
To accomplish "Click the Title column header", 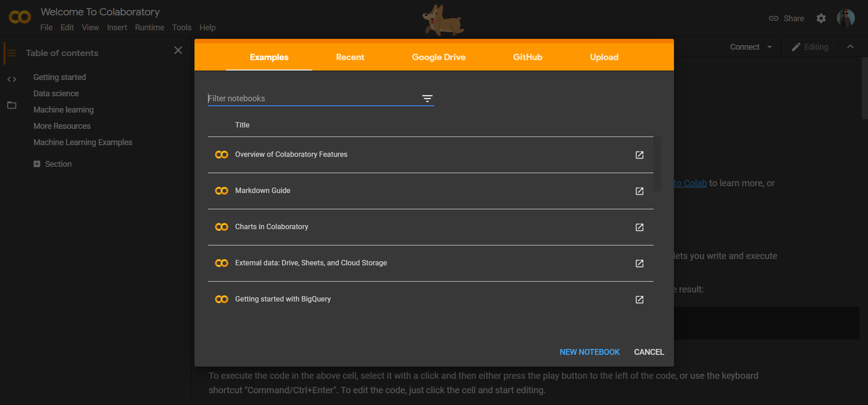I will click(x=242, y=125).
